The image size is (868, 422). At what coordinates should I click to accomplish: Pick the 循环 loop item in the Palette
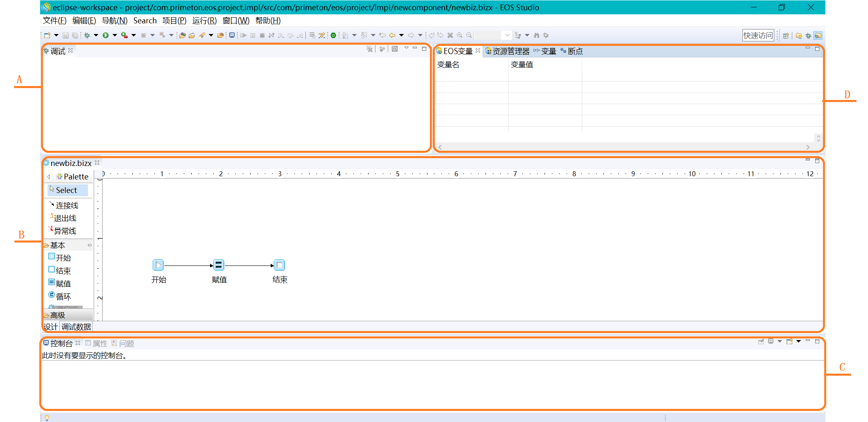63,296
